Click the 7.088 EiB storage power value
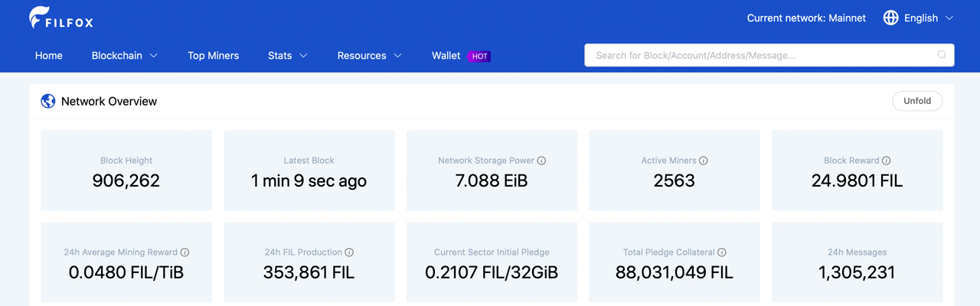 pos(492,181)
